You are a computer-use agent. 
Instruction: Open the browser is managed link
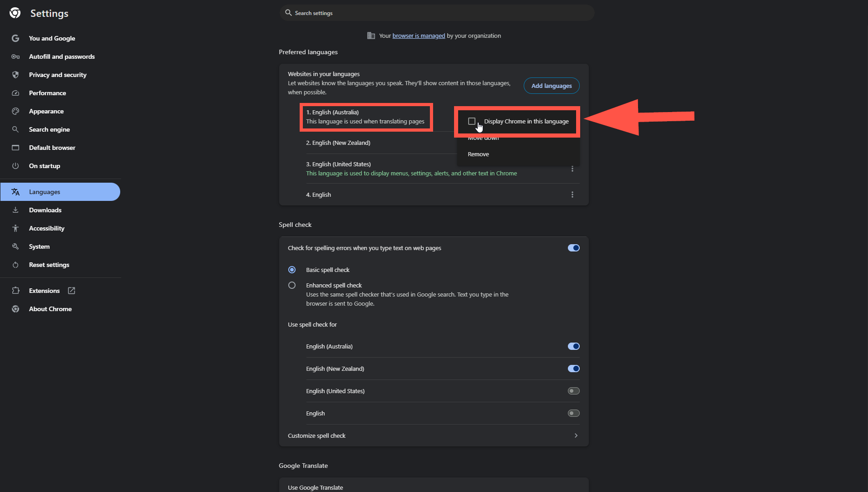pyautogui.click(x=419, y=36)
